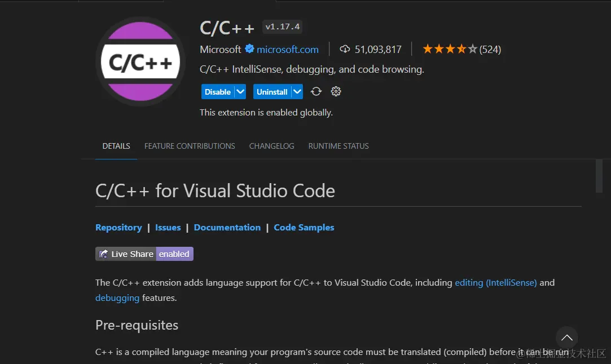611x364 pixels.
Task: Follow the editing (IntelliSense) link
Action: pyautogui.click(x=496, y=283)
